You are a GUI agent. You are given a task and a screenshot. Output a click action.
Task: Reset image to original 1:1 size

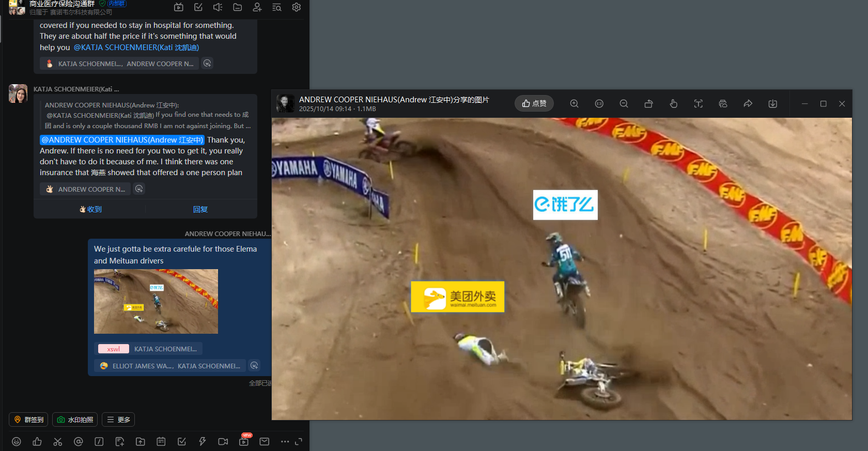click(x=599, y=104)
